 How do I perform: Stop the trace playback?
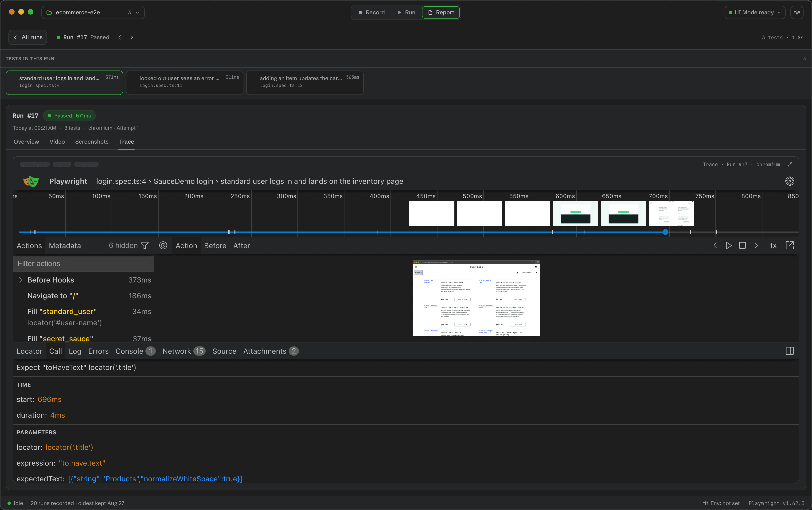coord(742,246)
